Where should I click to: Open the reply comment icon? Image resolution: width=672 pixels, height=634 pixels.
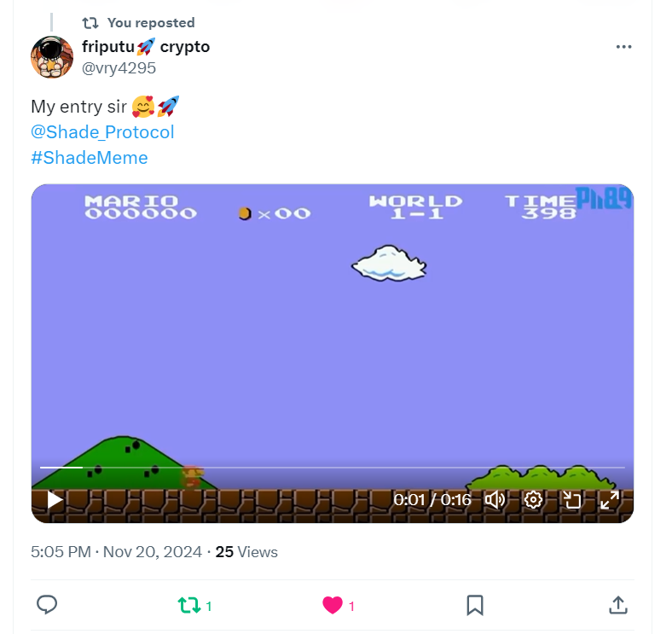(47, 605)
